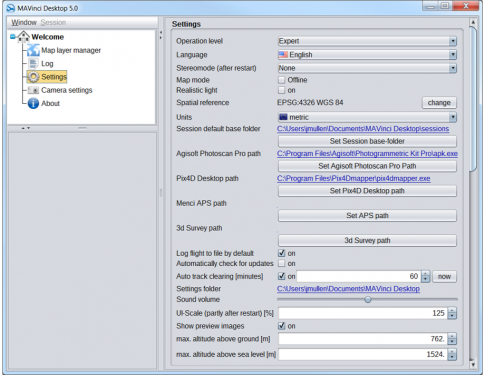Click the max altitude above sea level stepper

[x=452, y=354]
